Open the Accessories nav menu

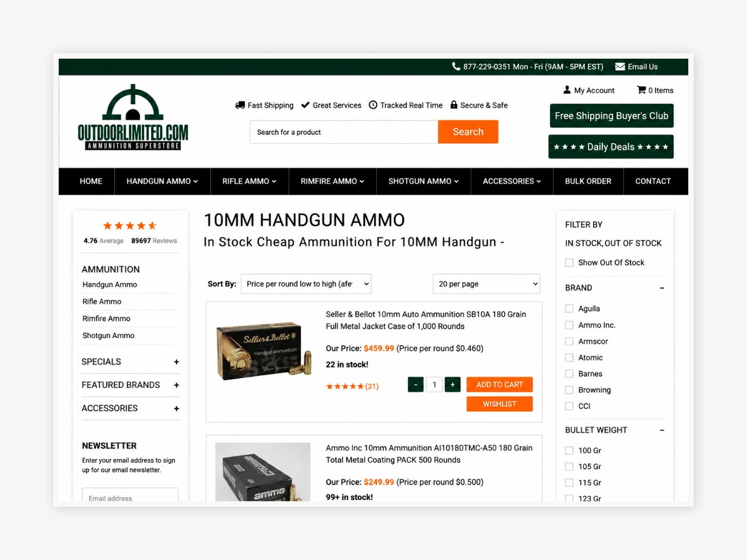click(x=512, y=181)
